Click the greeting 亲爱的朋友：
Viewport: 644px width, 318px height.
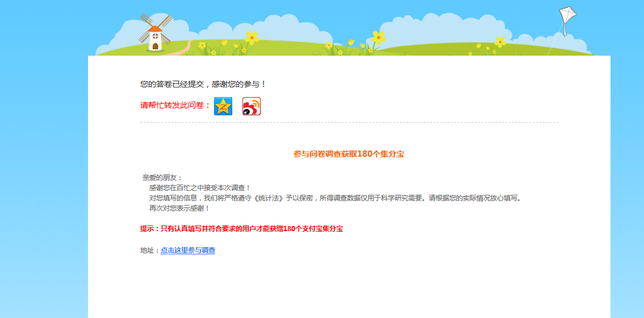coord(162,178)
